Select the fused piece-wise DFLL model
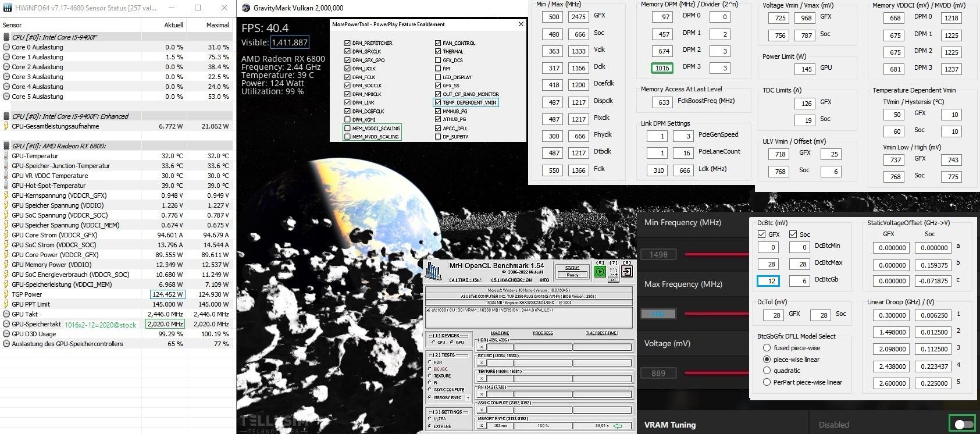 click(x=767, y=348)
